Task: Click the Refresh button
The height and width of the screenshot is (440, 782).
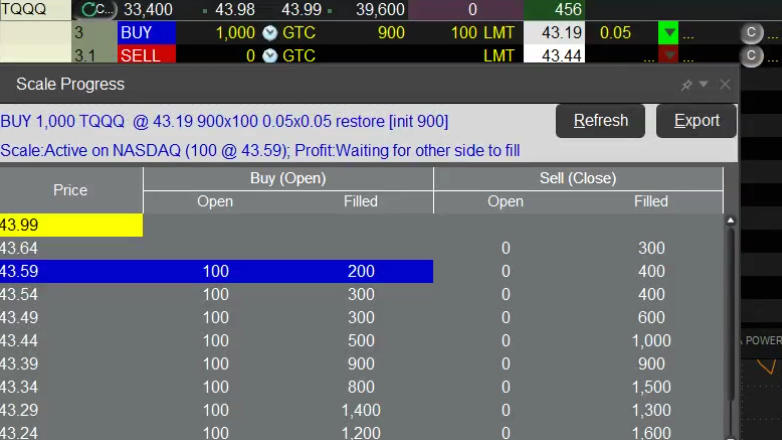Action: (601, 121)
